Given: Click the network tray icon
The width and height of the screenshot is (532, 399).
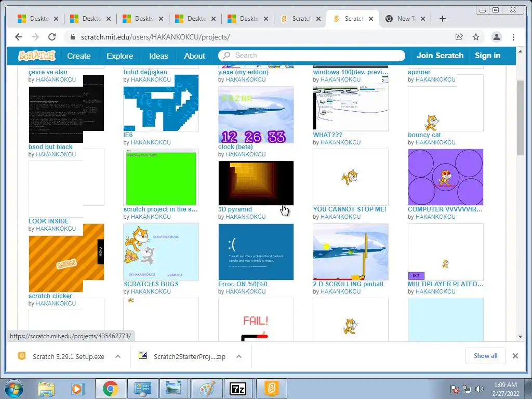Looking at the screenshot, I should click(x=467, y=389).
